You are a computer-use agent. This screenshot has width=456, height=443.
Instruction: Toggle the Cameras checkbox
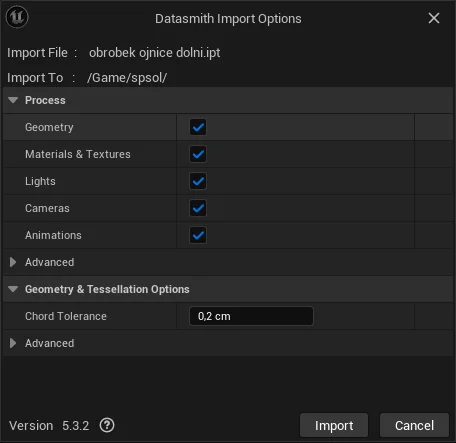point(198,208)
